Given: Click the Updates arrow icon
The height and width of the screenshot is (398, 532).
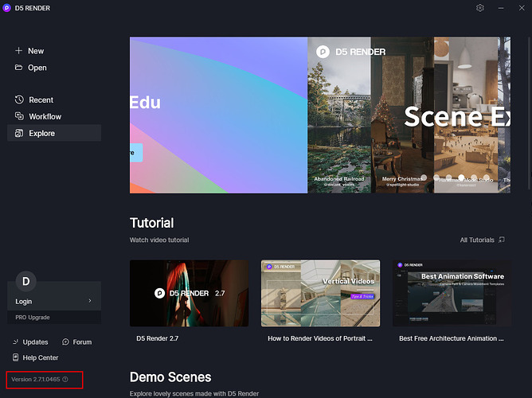Looking at the screenshot, I should tap(16, 341).
